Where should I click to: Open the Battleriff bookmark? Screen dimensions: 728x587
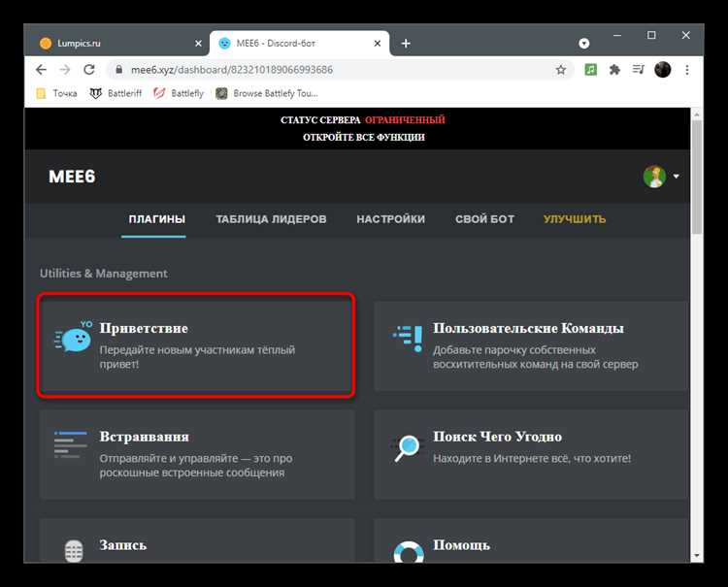coord(116,93)
